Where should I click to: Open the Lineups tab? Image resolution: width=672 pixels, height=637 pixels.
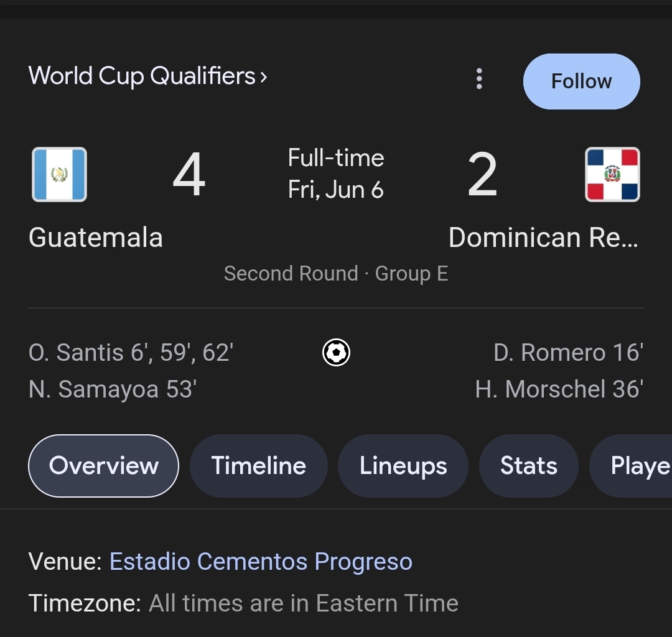pyautogui.click(x=403, y=466)
